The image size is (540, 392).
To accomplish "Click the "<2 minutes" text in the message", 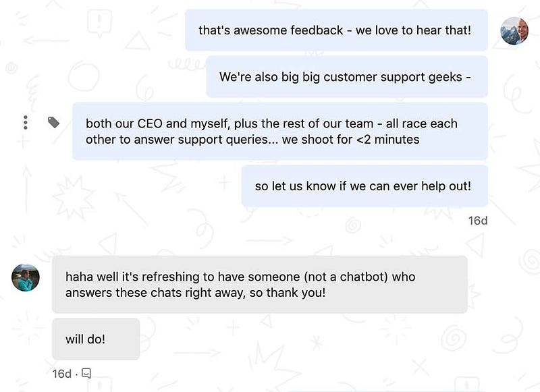I will tap(389, 140).
